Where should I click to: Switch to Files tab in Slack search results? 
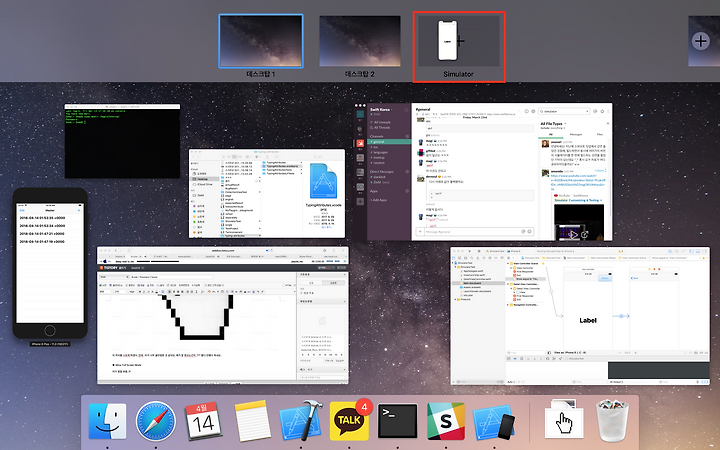point(600,134)
